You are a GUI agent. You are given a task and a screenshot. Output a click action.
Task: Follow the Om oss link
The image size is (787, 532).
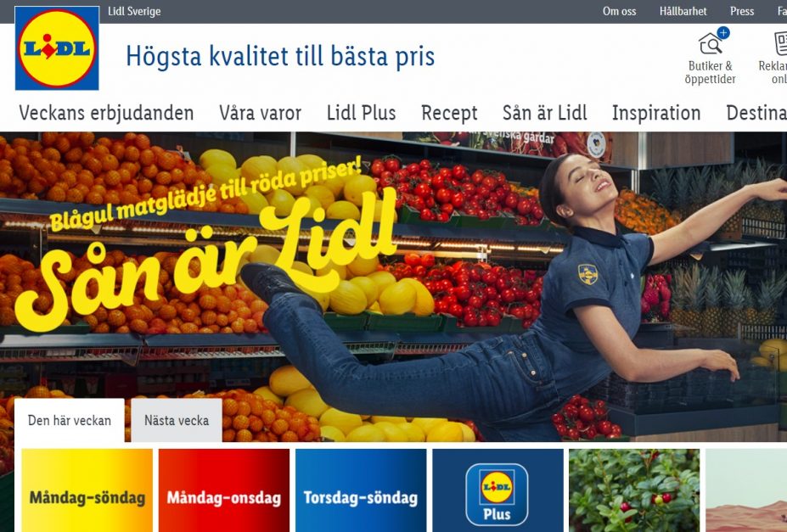[620, 11]
